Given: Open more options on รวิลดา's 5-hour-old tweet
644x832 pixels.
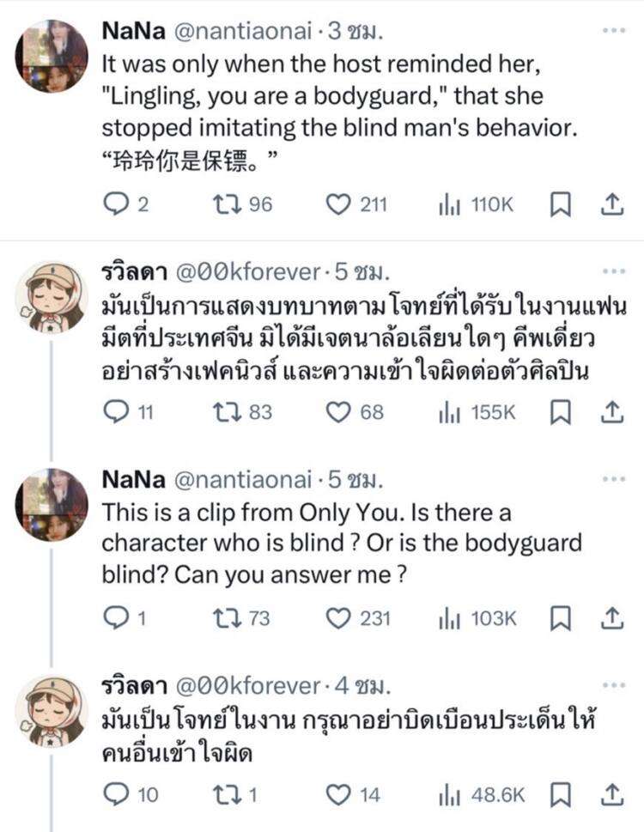Looking at the screenshot, I should pyautogui.click(x=614, y=271).
